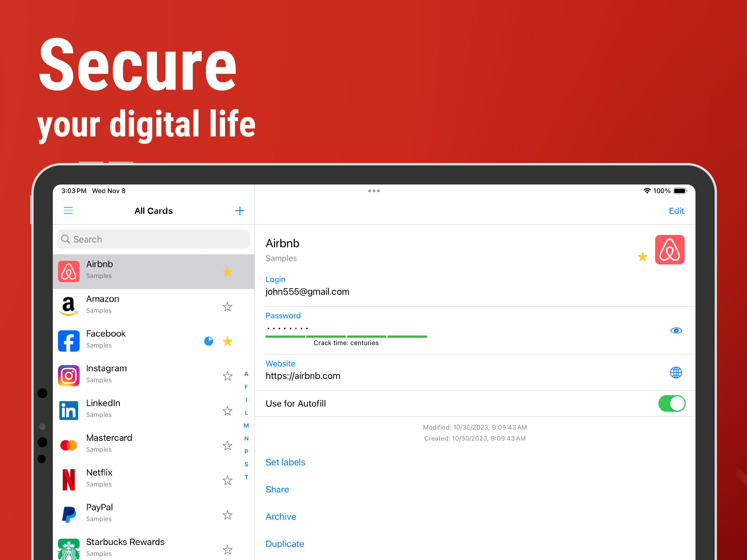Jump to index letter P

click(246, 451)
